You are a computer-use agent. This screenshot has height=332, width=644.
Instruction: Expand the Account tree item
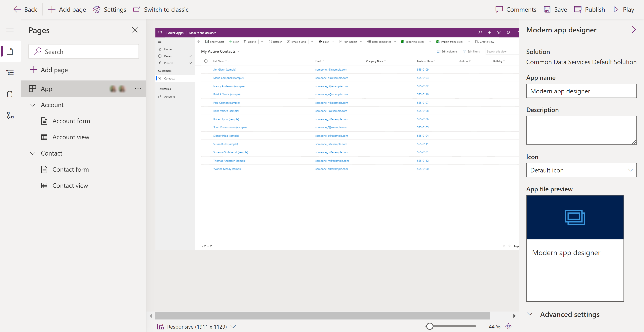(33, 105)
